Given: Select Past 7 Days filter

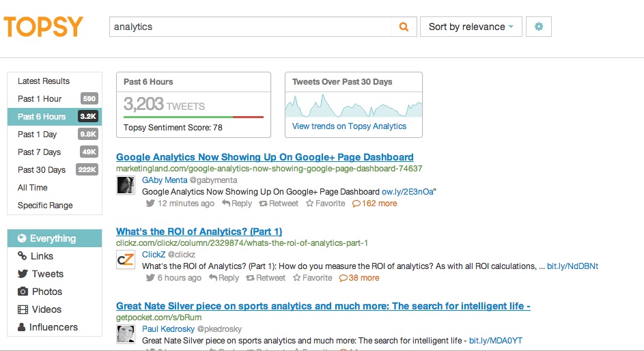Looking at the screenshot, I should [55, 152].
